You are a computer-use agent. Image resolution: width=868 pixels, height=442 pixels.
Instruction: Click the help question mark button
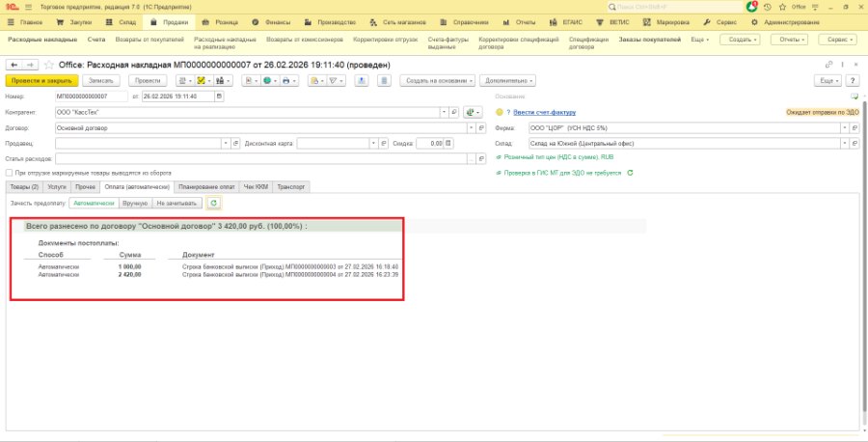click(x=854, y=81)
